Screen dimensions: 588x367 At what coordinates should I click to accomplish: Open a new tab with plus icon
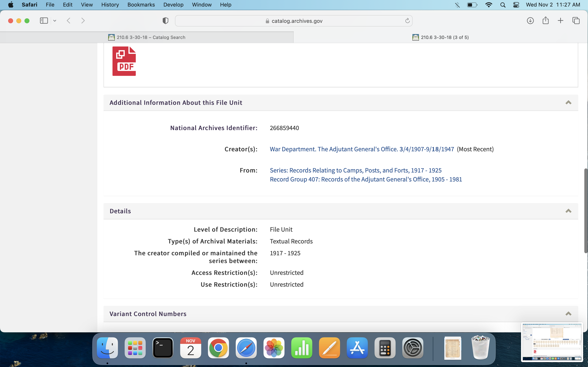click(561, 21)
